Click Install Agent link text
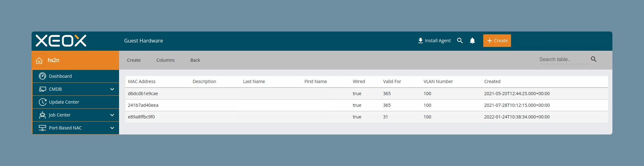This screenshot has height=166, width=644. tap(438, 41)
